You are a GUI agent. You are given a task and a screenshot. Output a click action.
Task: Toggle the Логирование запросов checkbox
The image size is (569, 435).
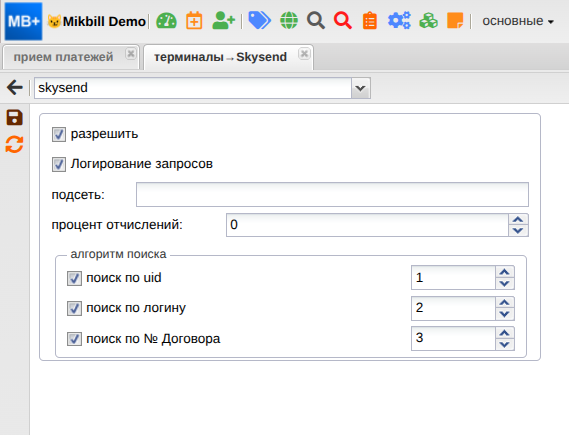click(x=59, y=164)
